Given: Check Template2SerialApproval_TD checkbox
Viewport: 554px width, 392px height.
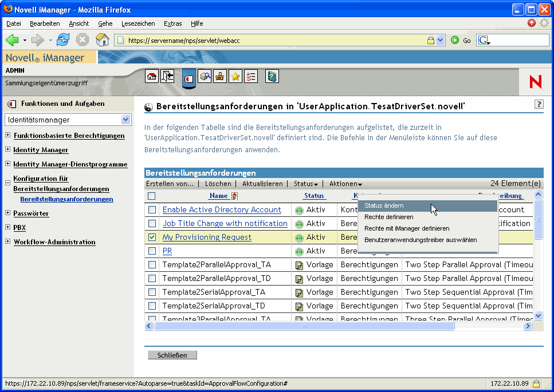Looking at the screenshot, I should coord(152,306).
